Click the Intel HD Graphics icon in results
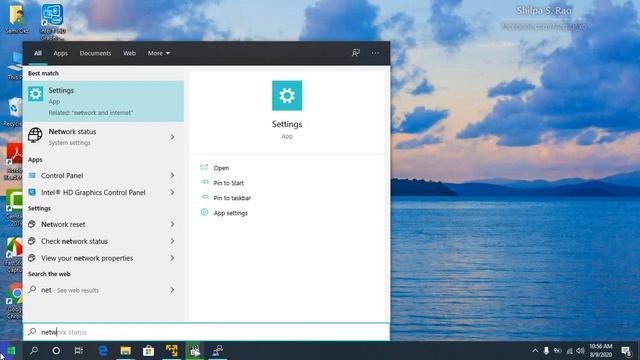640x360 pixels. pos(32,192)
